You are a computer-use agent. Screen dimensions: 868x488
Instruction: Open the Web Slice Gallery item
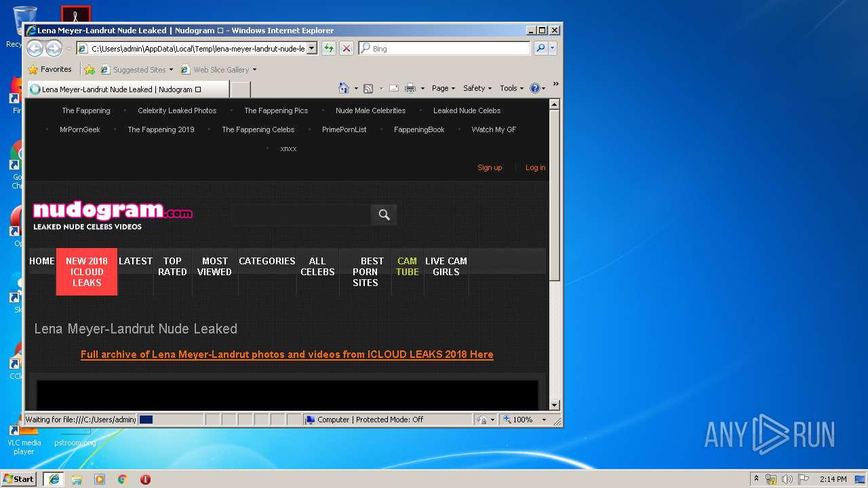point(218,69)
